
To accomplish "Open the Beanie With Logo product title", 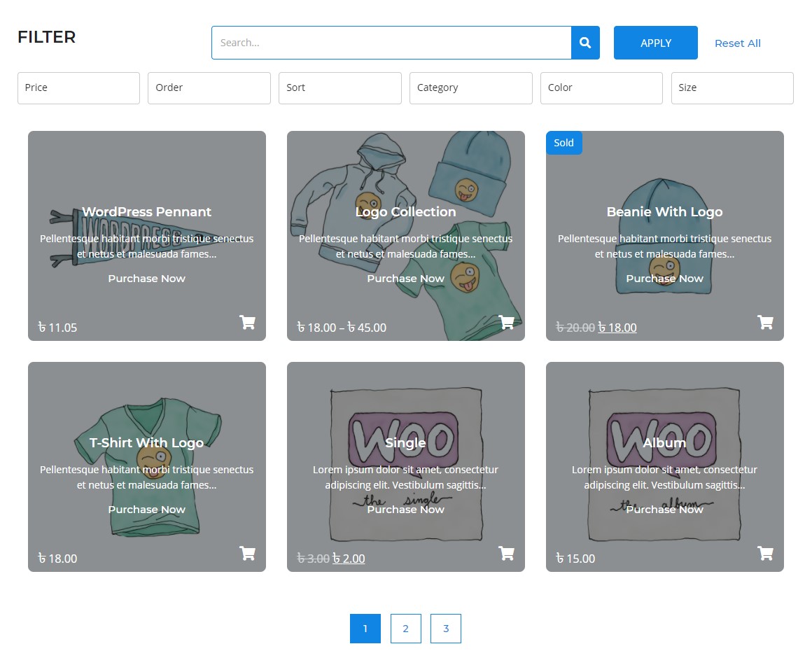I will click(664, 211).
